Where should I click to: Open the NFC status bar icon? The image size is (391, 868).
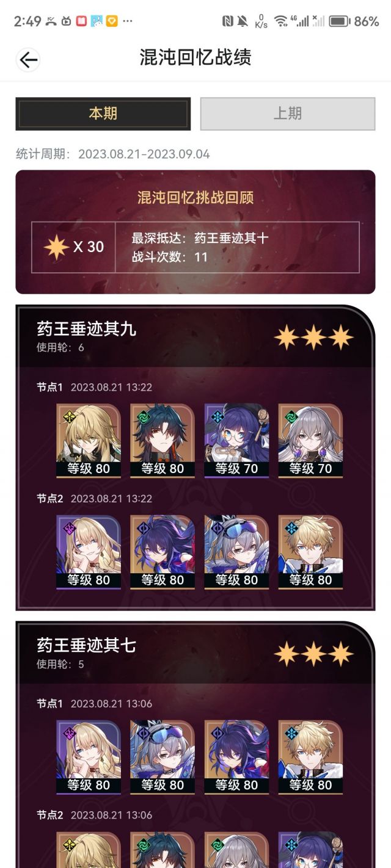click(227, 21)
